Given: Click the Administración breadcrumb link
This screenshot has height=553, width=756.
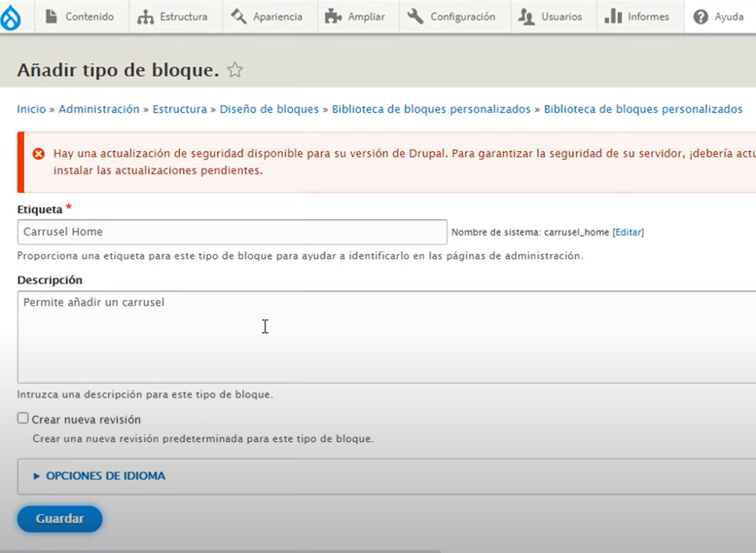Looking at the screenshot, I should pyautogui.click(x=99, y=109).
